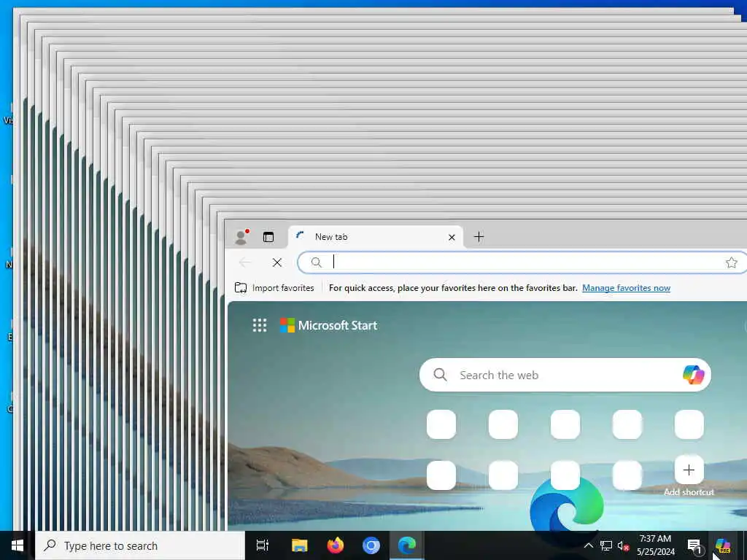747x560 pixels.
Task: Launch Chromium from the taskbar
Action: [x=371, y=545]
